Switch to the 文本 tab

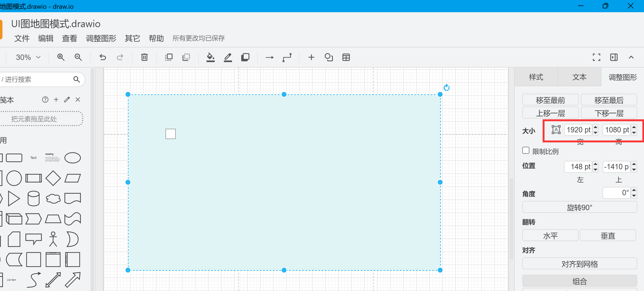click(x=579, y=77)
